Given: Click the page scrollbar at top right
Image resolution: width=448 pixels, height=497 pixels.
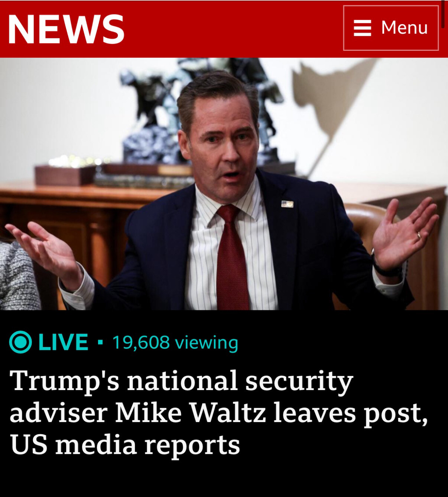Looking at the screenshot, I should (443, 14).
